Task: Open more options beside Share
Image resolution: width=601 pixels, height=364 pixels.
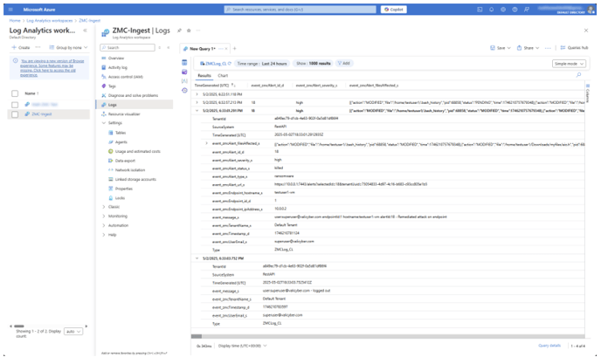Action: click(x=548, y=48)
